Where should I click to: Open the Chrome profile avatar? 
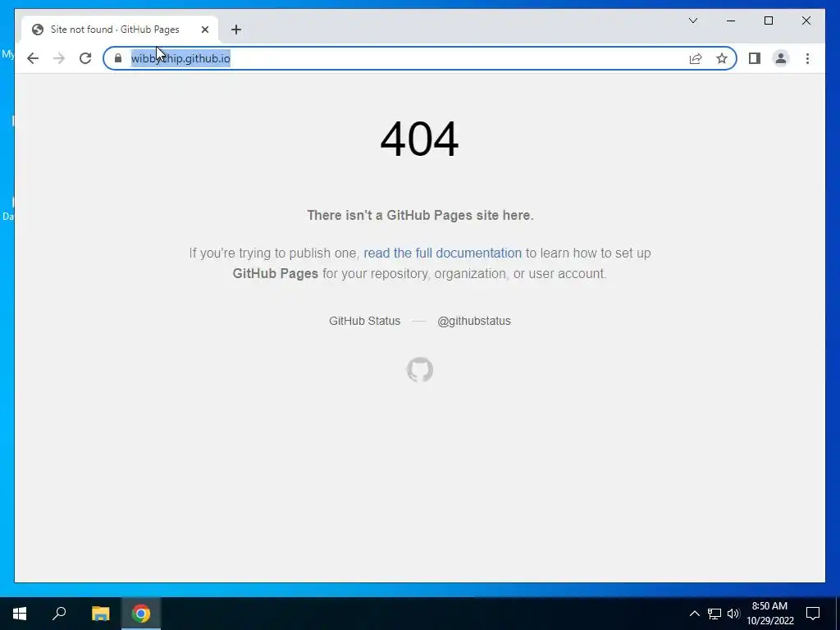pyautogui.click(x=781, y=58)
